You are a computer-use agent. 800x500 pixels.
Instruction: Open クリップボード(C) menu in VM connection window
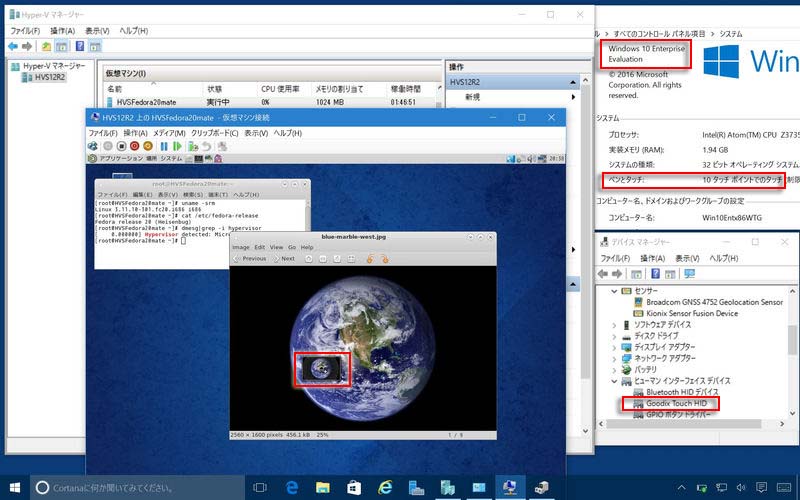(215, 133)
